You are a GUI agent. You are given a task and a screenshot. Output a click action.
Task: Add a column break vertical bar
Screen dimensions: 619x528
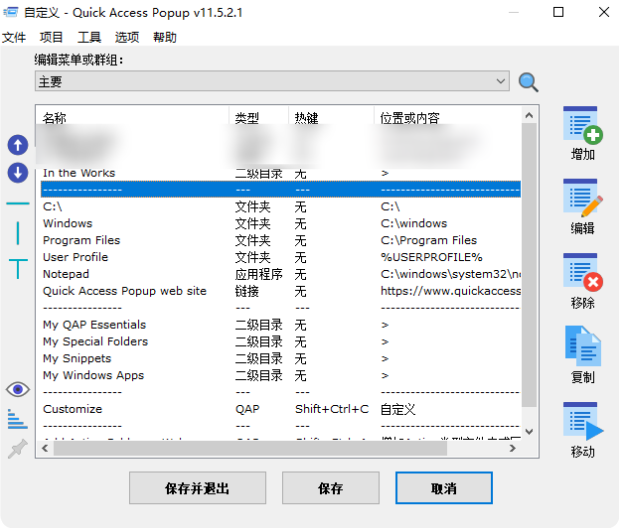coord(18,233)
